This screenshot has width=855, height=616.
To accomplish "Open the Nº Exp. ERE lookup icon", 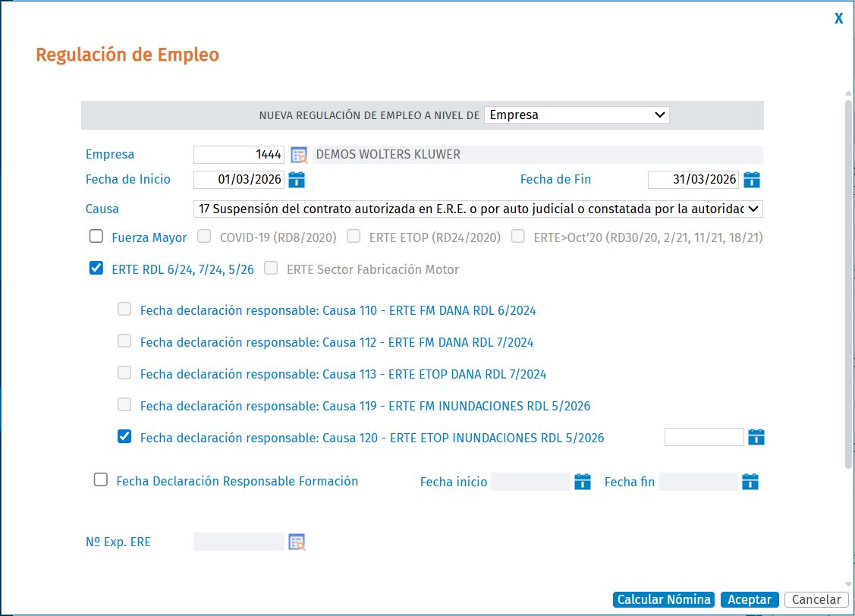I will point(297,542).
